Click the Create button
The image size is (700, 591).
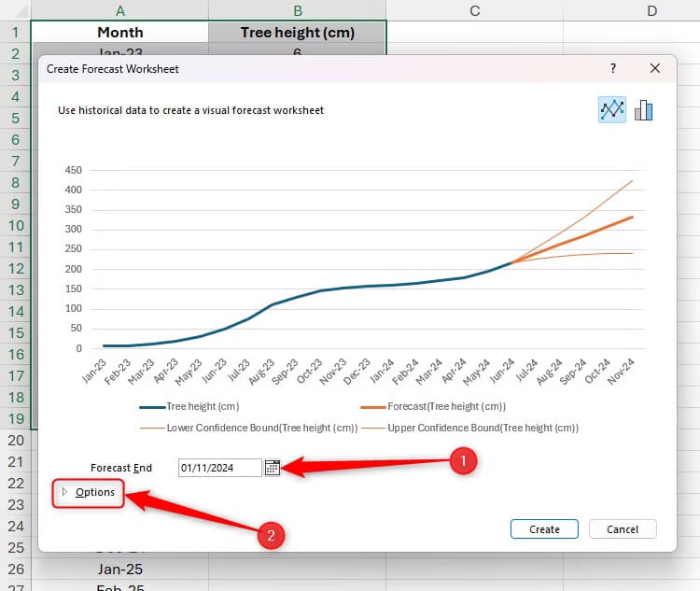coord(544,528)
